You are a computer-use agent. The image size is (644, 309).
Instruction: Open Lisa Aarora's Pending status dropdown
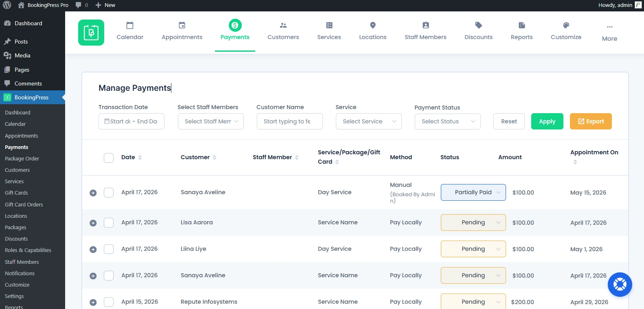pos(473,223)
